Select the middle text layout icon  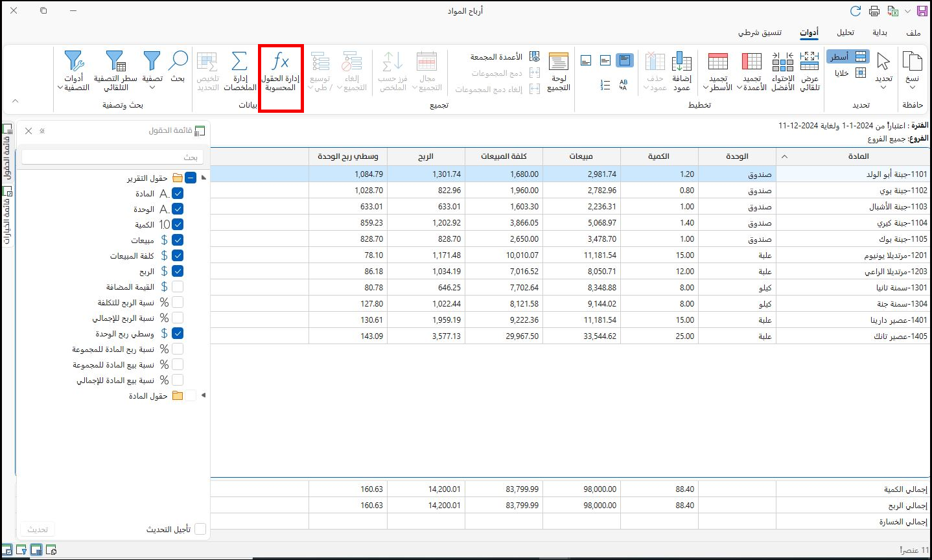[x=605, y=60]
